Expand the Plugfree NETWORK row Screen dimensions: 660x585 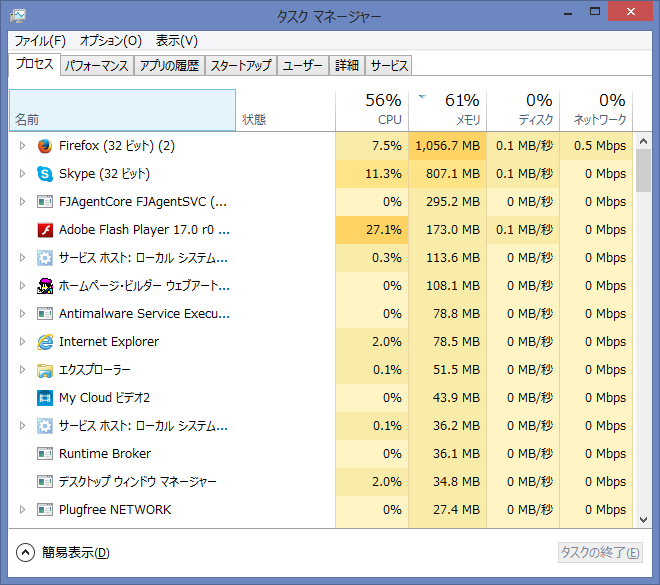coord(22,510)
